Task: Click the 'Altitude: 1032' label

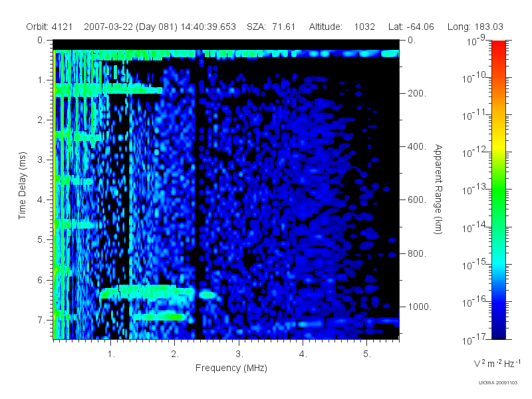Action: [342, 27]
